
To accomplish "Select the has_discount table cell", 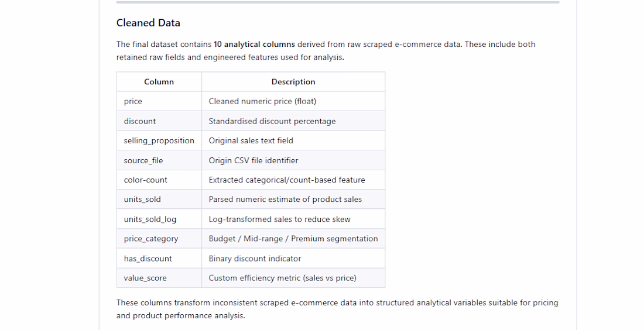I will click(159, 258).
